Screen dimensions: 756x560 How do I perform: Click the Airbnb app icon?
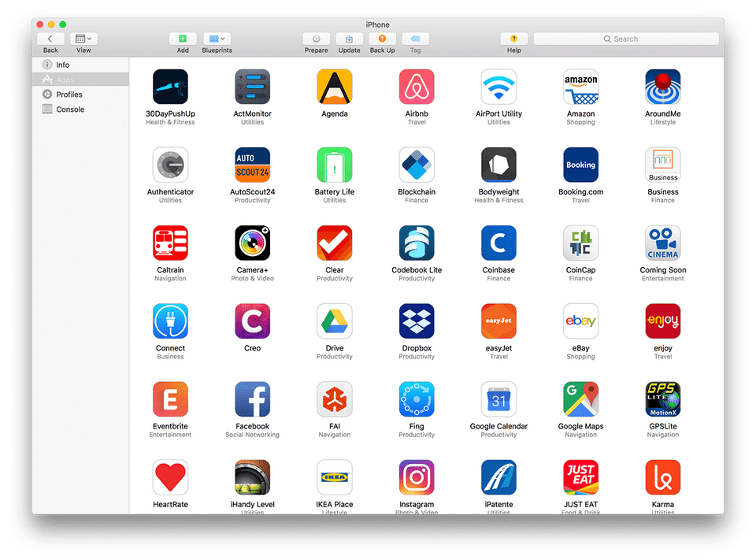click(417, 87)
